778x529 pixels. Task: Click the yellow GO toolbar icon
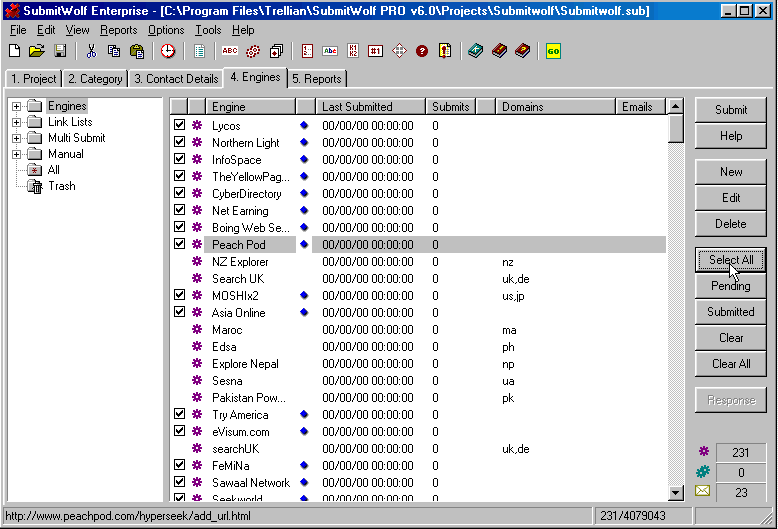(x=553, y=51)
